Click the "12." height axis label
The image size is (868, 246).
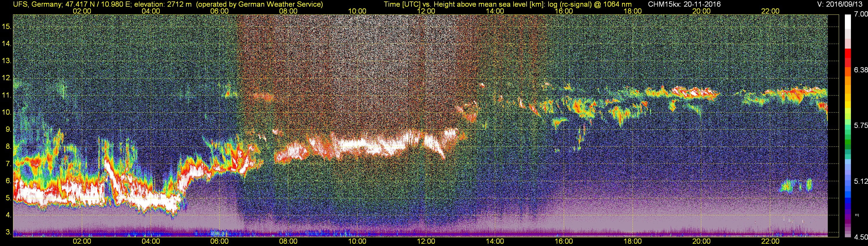pyautogui.click(x=7, y=78)
